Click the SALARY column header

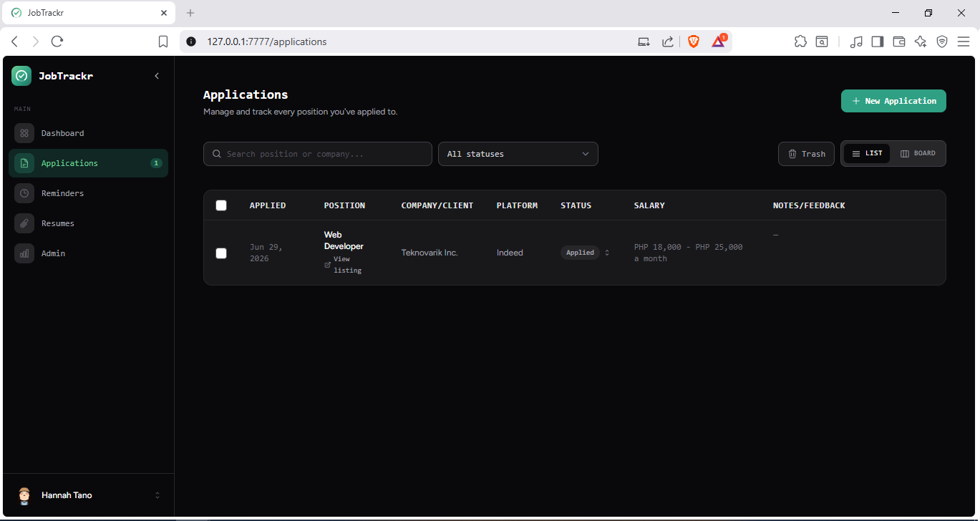pyautogui.click(x=649, y=205)
